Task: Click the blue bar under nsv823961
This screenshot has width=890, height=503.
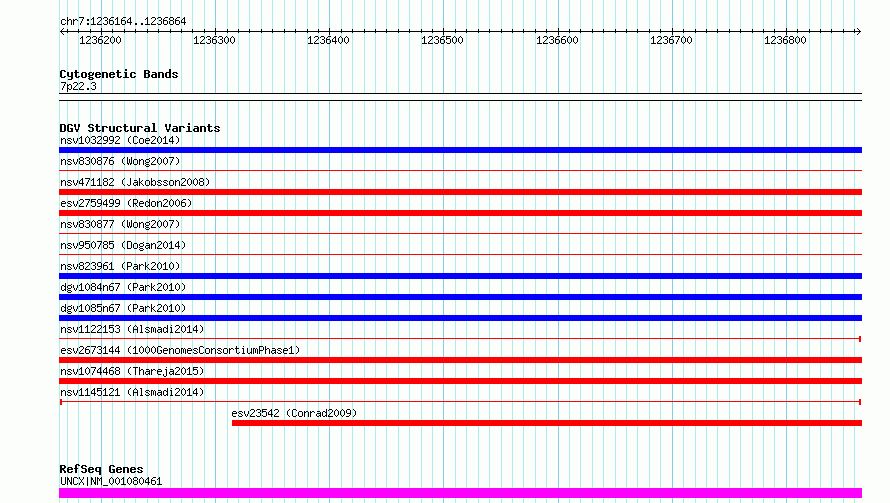Action: [460, 276]
